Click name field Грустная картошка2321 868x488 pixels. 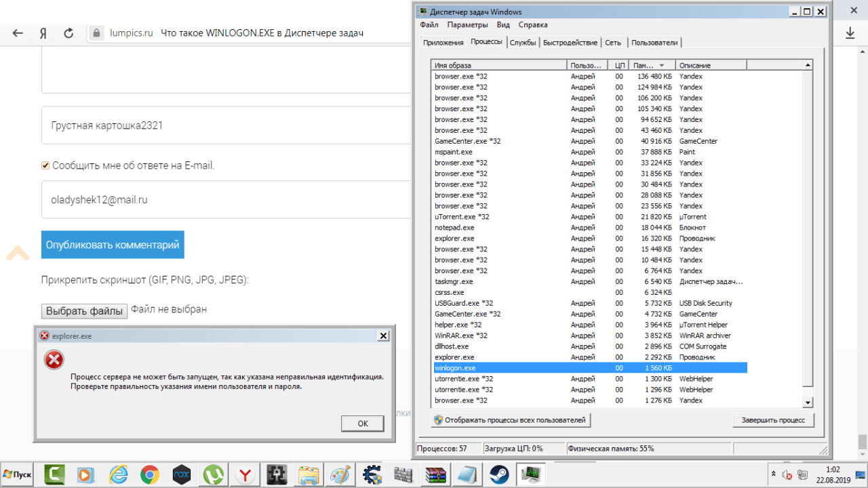coord(226,125)
